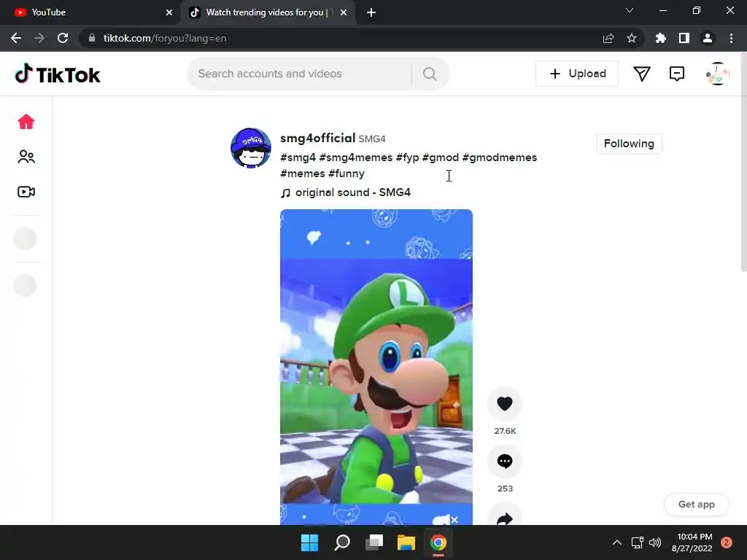Open the #gmodmemes hashtag
Image resolution: width=747 pixels, height=560 pixels.
500,157
